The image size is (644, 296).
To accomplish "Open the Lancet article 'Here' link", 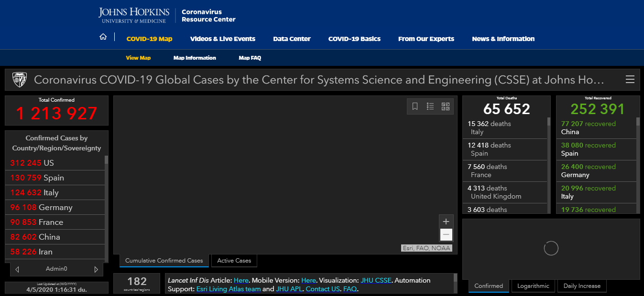I will pyautogui.click(x=241, y=280).
